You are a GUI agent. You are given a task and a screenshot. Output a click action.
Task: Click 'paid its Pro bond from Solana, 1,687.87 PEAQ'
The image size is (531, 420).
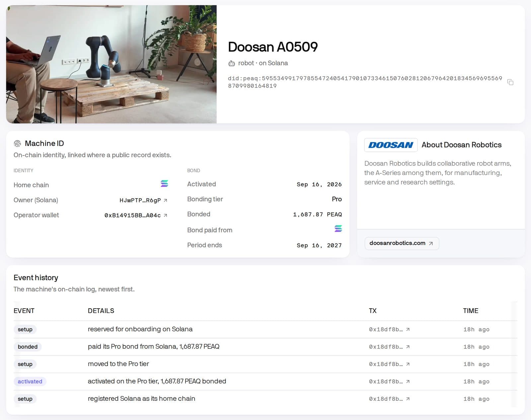coord(154,347)
